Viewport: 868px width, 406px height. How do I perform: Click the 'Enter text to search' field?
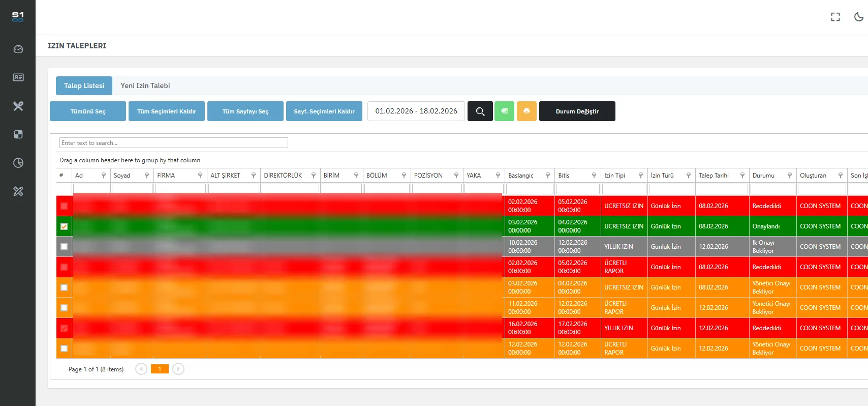pos(173,143)
